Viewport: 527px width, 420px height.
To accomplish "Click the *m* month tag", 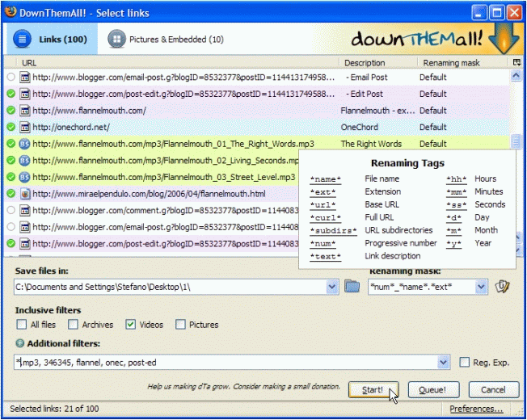I will (x=453, y=231).
